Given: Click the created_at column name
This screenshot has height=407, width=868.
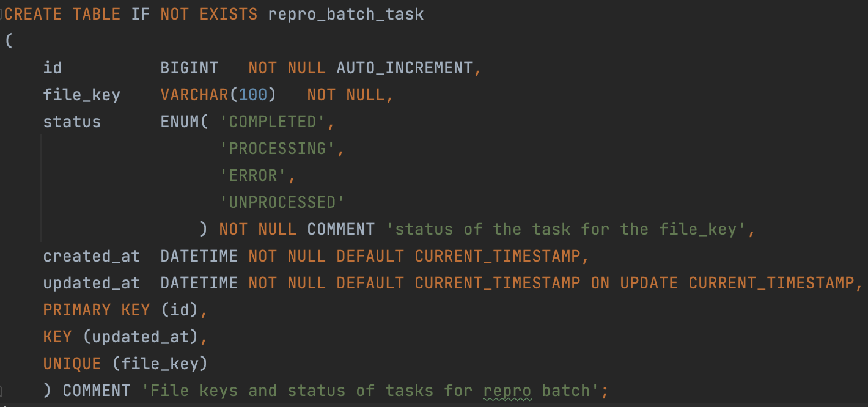Looking at the screenshot, I should [91, 256].
